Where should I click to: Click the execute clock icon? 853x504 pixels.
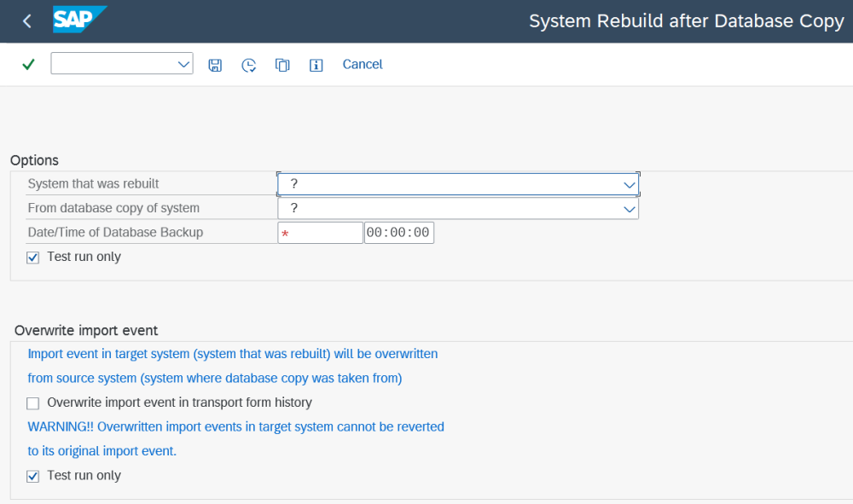click(x=248, y=65)
